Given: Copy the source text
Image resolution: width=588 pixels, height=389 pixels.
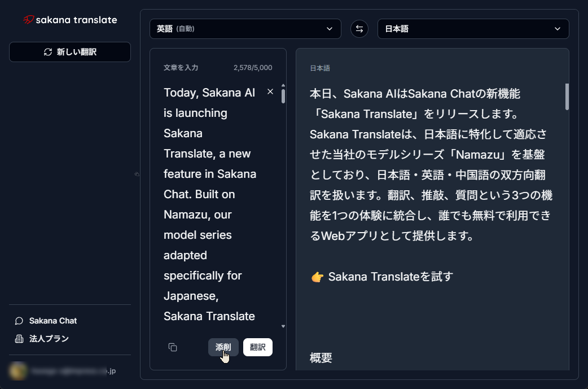Looking at the screenshot, I should click(x=173, y=347).
